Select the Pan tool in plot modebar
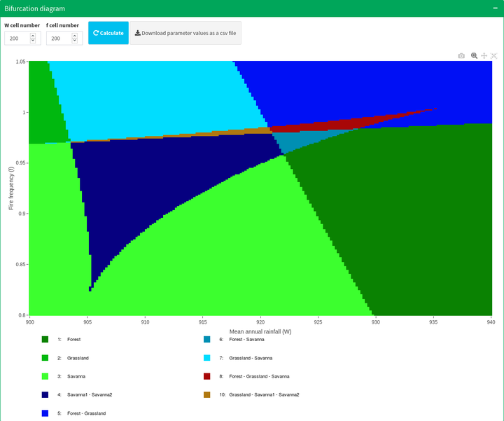 [484, 55]
